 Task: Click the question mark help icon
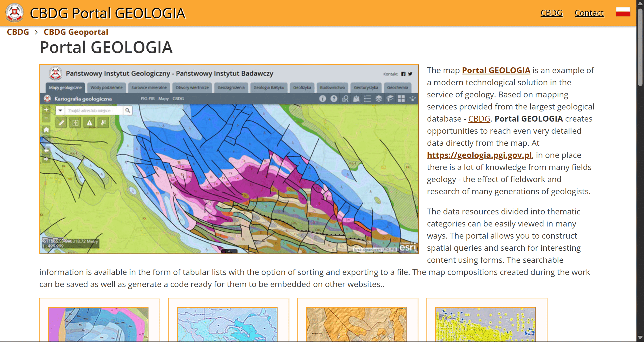click(x=334, y=99)
